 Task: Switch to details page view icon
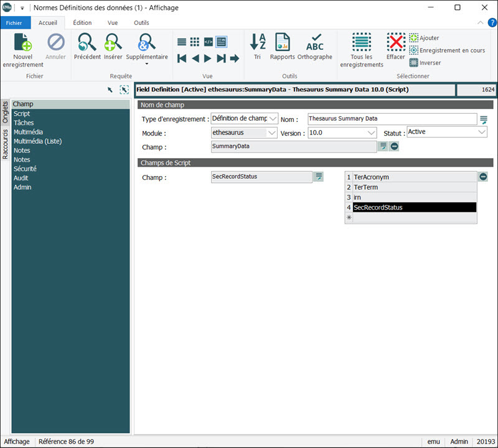point(222,42)
